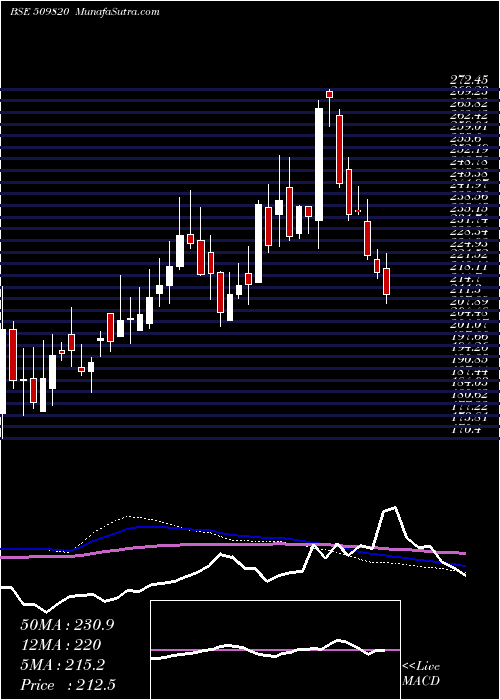Screen dimensions: 500x700
Task: Click the 170.4 bottom price label
Action: pos(468,430)
